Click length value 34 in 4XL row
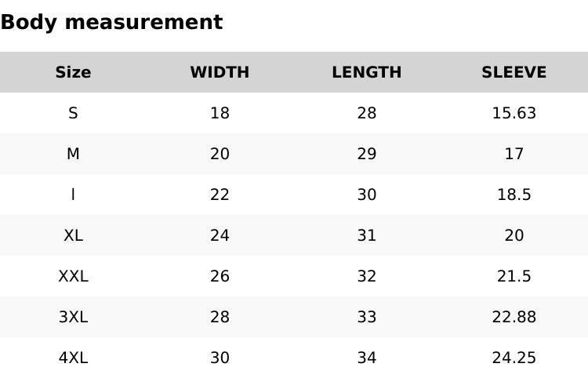Image resolution: width=588 pixels, height=378 pixels. coord(366,358)
